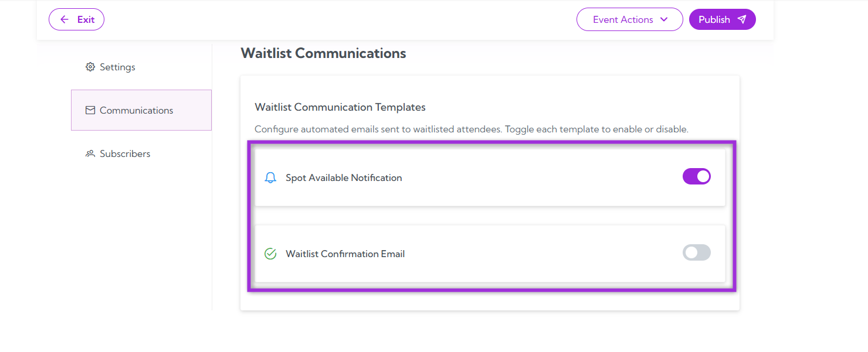Click the Settings gear icon in sidebar
Screen dimensions: 868x352
coord(90,67)
